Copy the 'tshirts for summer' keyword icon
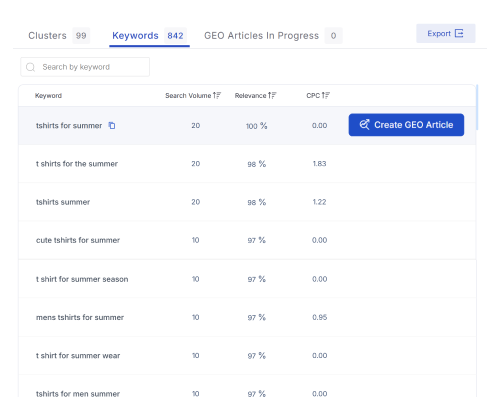 [x=112, y=126]
